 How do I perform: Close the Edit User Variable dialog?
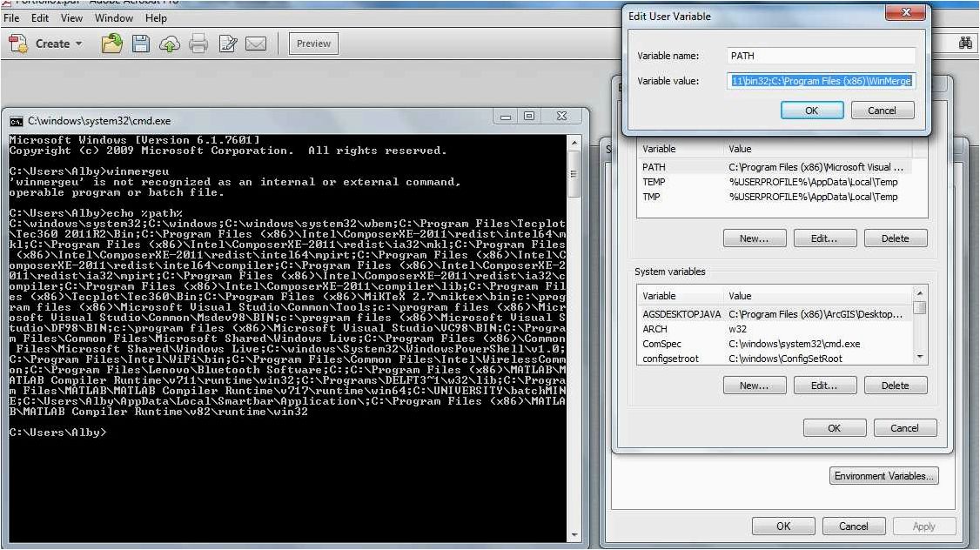tap(906, 12)
